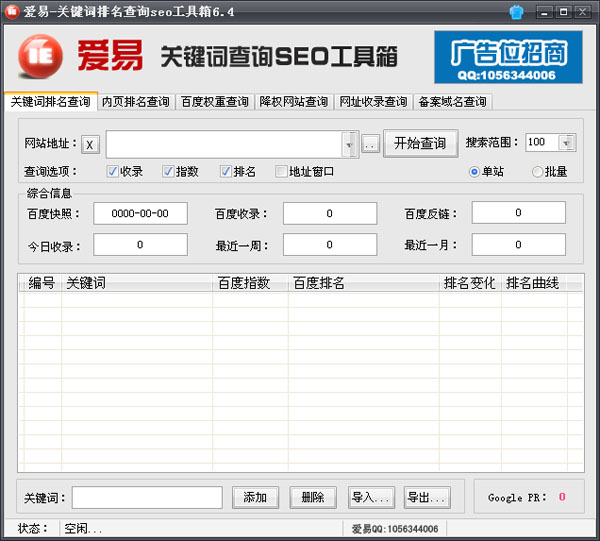Open the 百度权重查询 tab

tap(215, 102)
